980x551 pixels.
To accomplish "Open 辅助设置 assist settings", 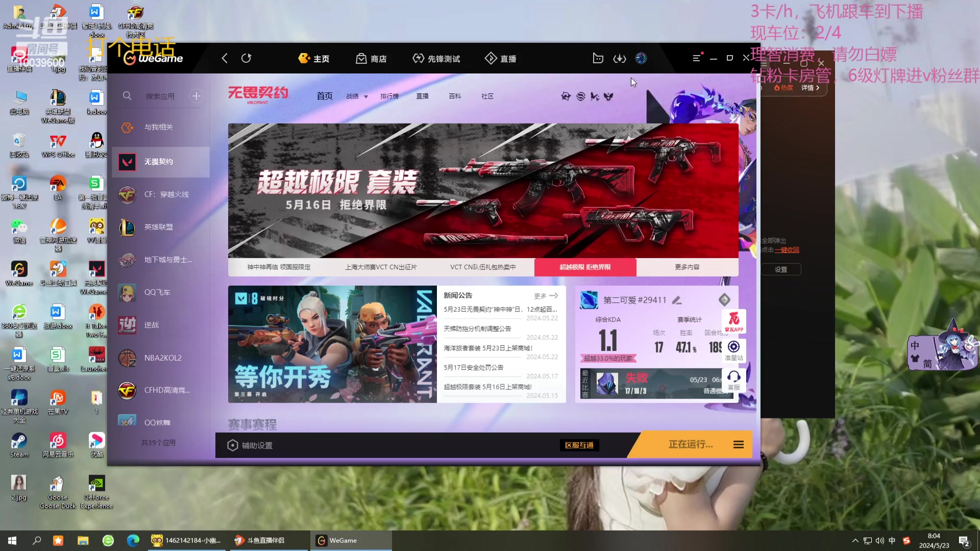I will [x=250, y=445].
